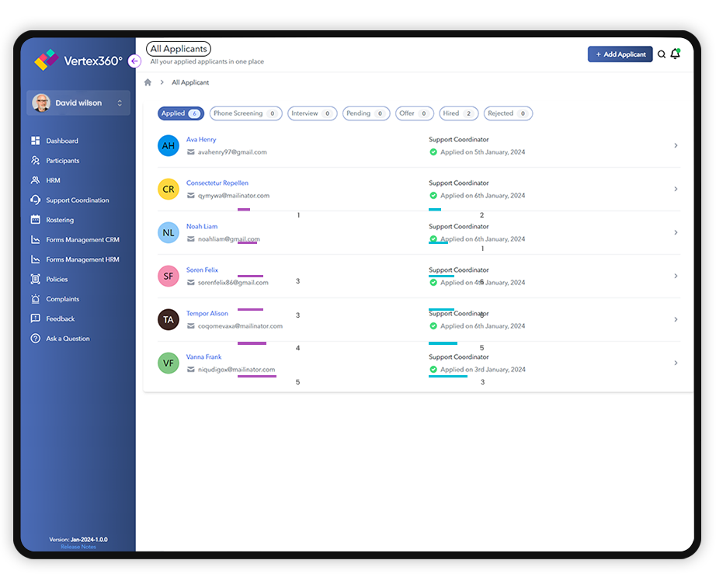
Task: Switch to the Hired tab
Action: [x=458, y=113]
